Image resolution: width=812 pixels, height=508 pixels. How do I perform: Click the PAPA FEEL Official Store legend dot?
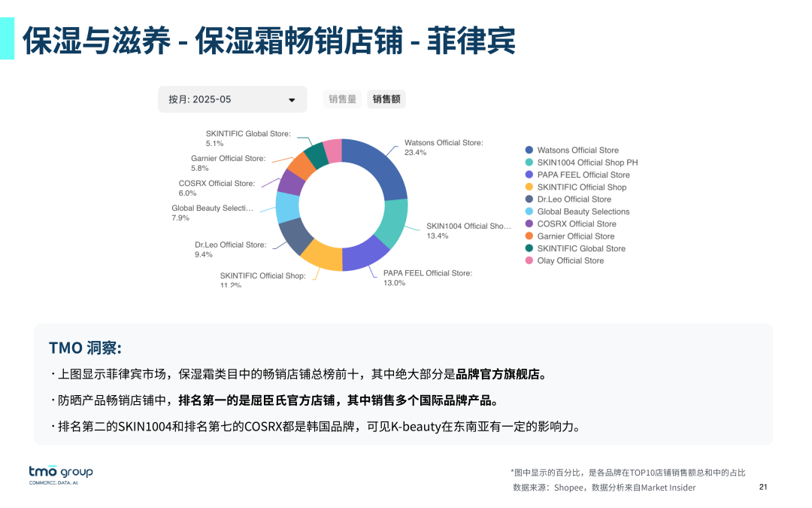tap(529, 175)
